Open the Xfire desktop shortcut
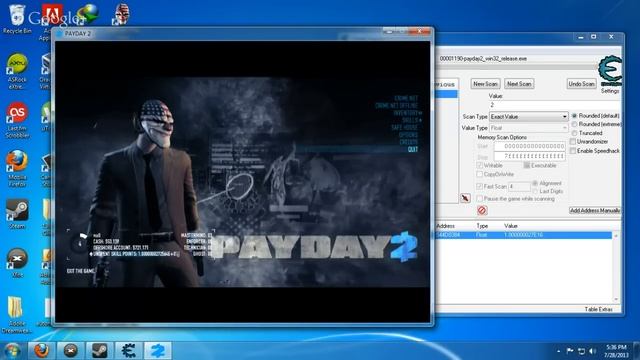Image resolution: width=640 pixels, height=360 pixels. [x=17, y=262]
